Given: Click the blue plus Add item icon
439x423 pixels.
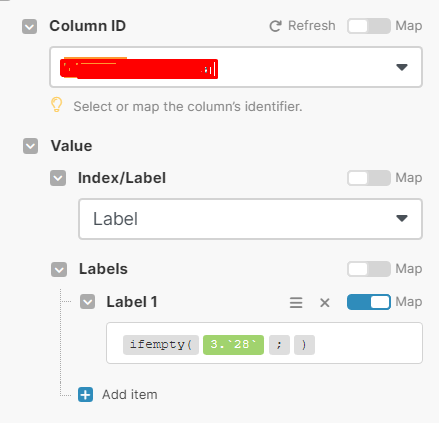Looking at the screenshot, I should click(x=86, y=395).
